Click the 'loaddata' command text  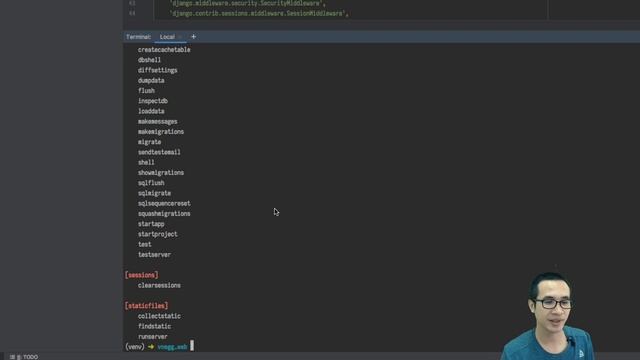pyautogui.click(x=151, y=111)
